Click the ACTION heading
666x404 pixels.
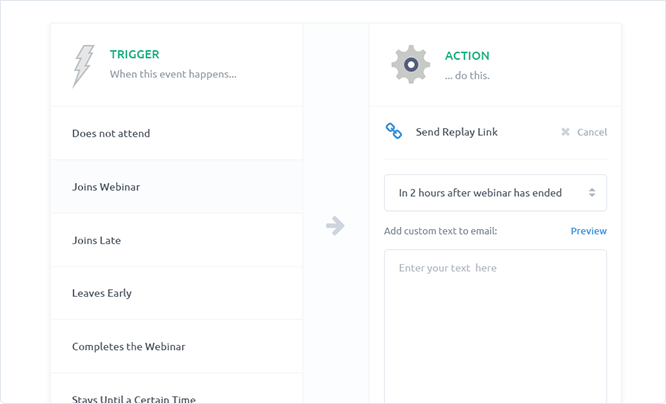coord(467,56)
